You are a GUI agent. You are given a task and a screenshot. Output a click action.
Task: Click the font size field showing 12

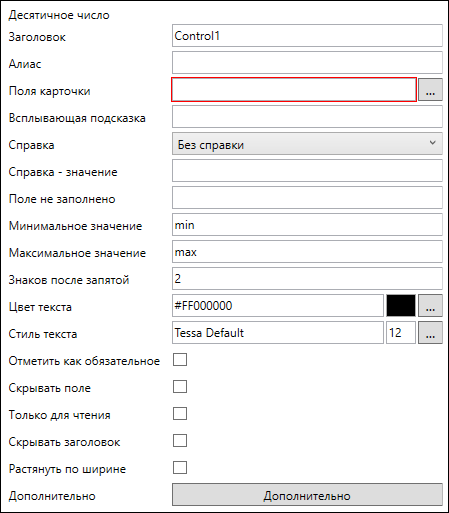coord(401,332)
